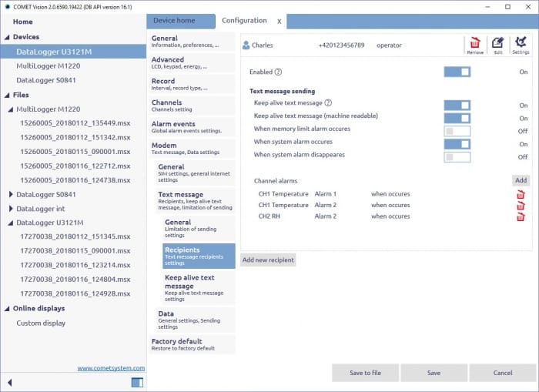Collapse the sidebar with the left arrow
Image resolution: width=539 pixels, height=392 pixels.
pos(10,382)
